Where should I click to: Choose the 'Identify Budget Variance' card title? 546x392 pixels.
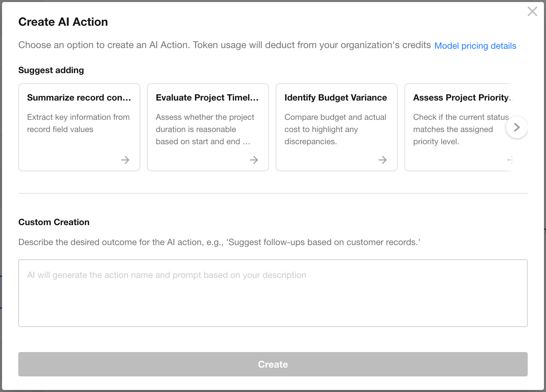pos(335,97)
